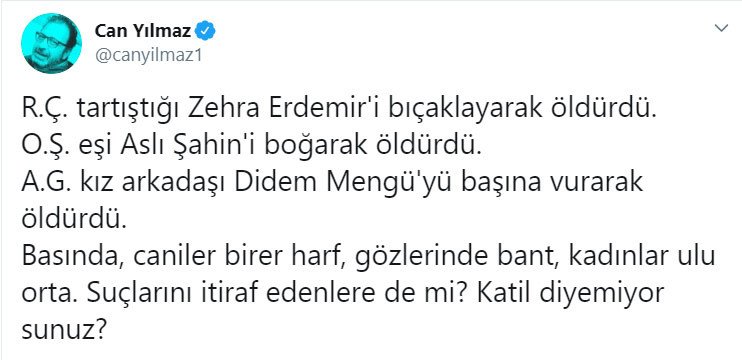This screenshot has height=360, width=742.
Task: Click the line mentioning Didem Mengü'yü
Action: [x=332, y=184]
